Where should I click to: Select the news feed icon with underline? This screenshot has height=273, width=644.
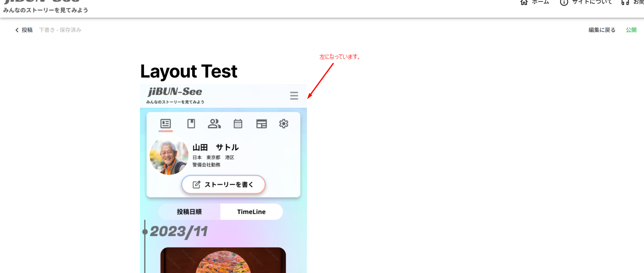click(166, 124)
